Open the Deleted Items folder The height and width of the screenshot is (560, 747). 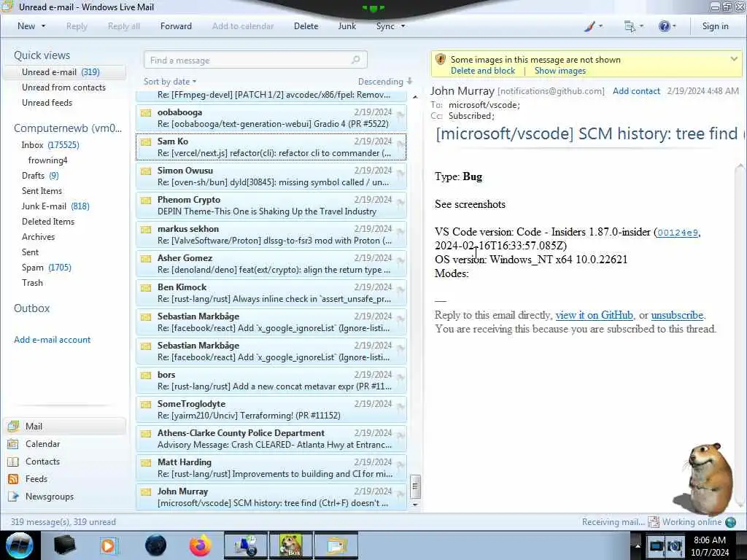[48, 221]
